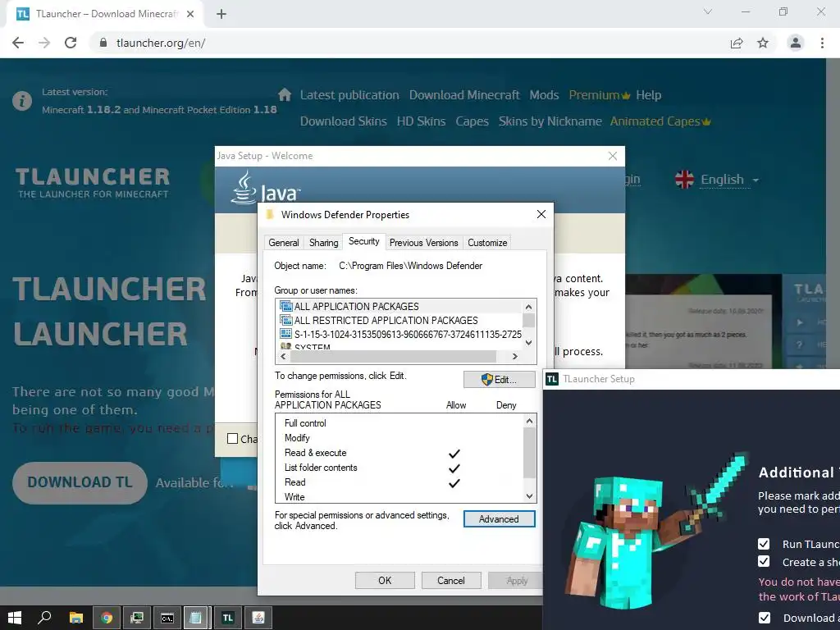Click the TL icon in TLauncher Setup title

pyautogui.click(x=552, y=379)
